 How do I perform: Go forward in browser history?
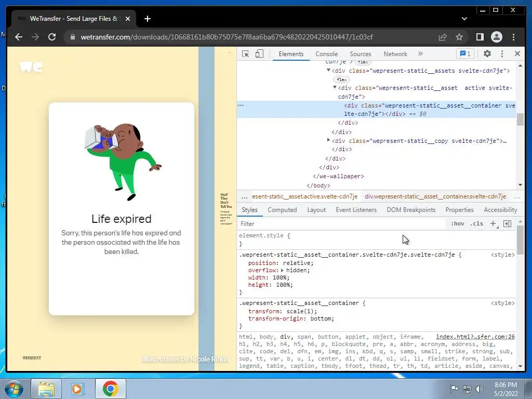coord(35,37)
